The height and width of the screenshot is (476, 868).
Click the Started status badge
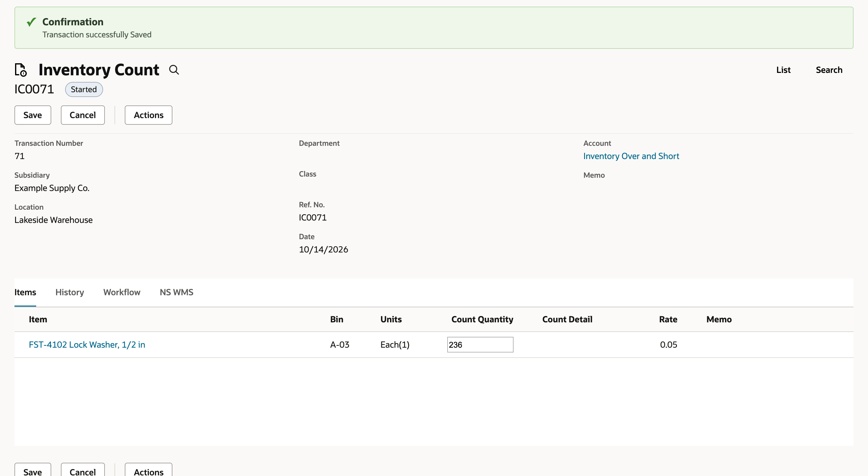point(84,89)
